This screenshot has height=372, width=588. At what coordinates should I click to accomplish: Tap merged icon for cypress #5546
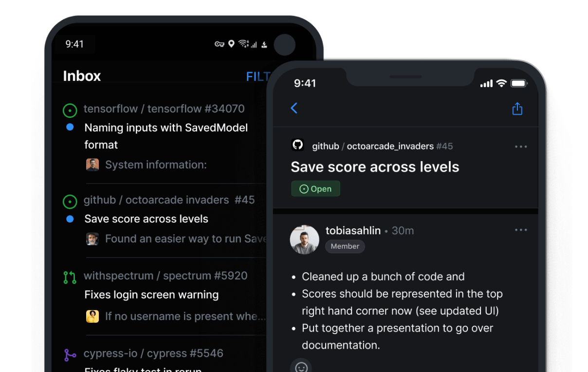[70, 355]
